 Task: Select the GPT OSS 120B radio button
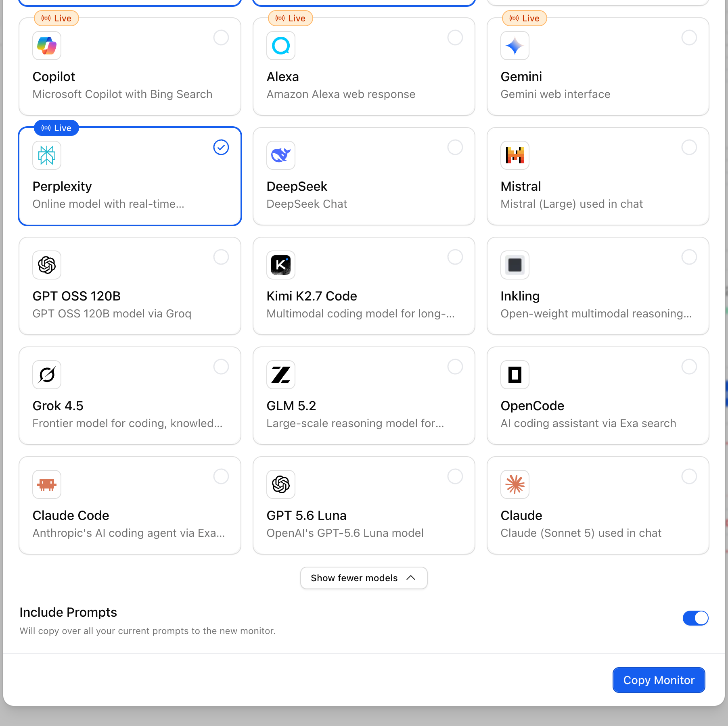[221, 257]
